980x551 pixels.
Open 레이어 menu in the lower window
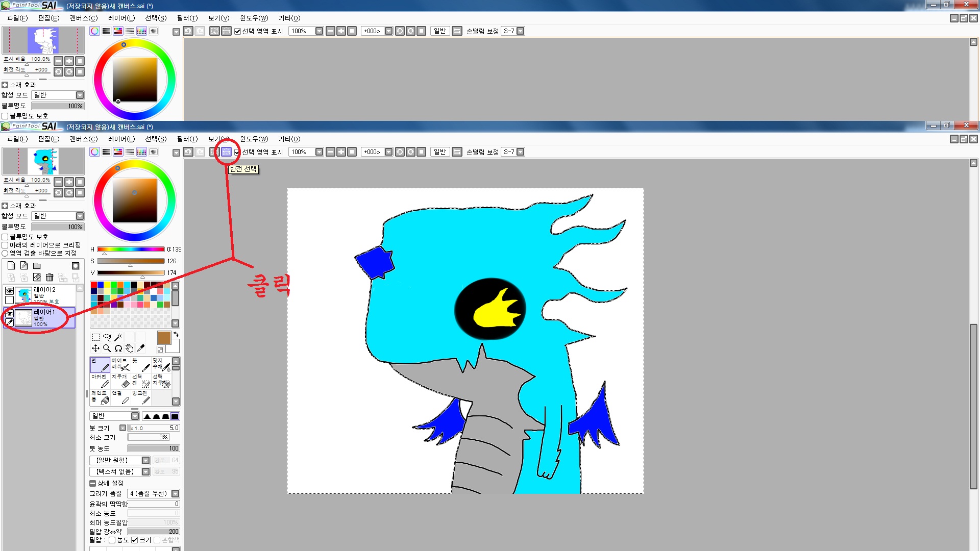click(x=121, y=139)
